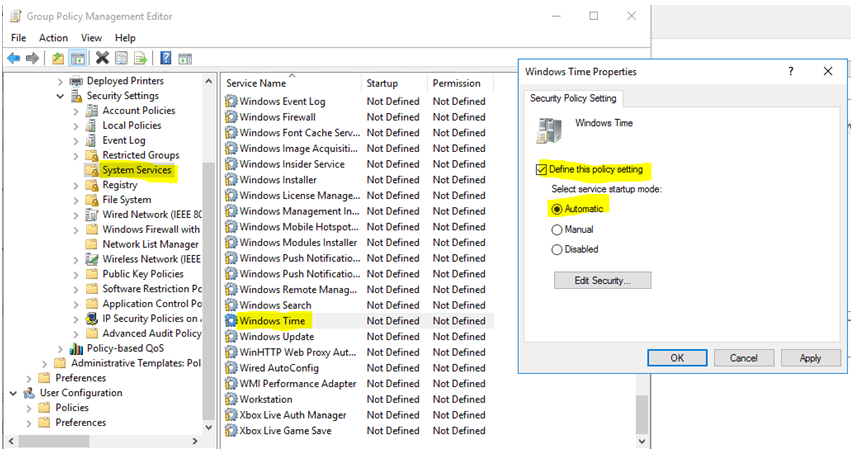Open the Action menu
The image size is (851, 449).
point(53,38)
